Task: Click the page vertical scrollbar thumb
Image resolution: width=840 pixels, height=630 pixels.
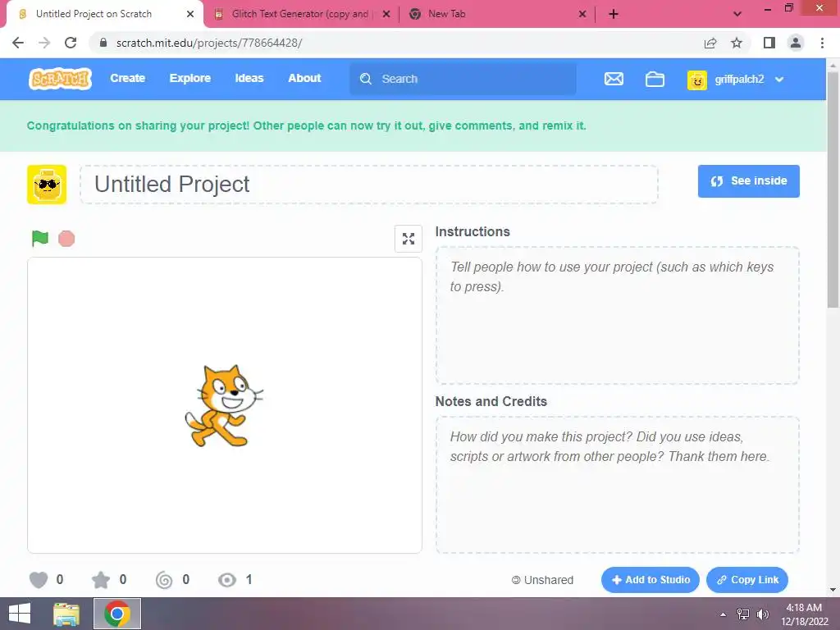Action: (x=833, y=189)
